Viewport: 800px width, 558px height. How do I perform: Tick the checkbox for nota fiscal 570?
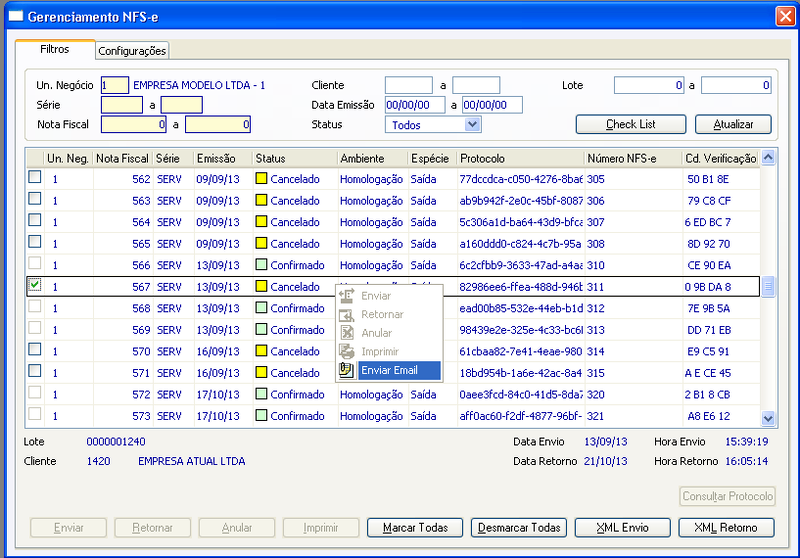coord(35,349)
